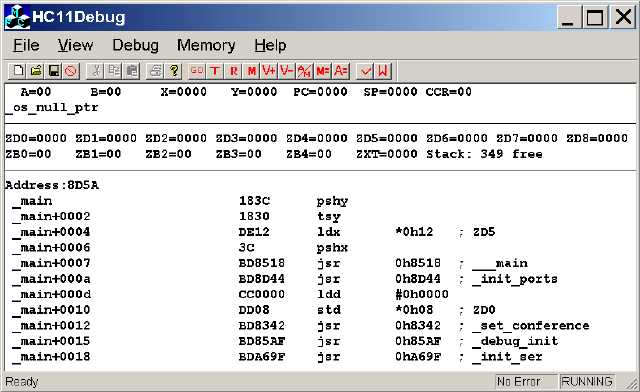Click the _os_null_ptr symbol label
Viewport: 640px width, 392px height.
[x=52, y=108]
